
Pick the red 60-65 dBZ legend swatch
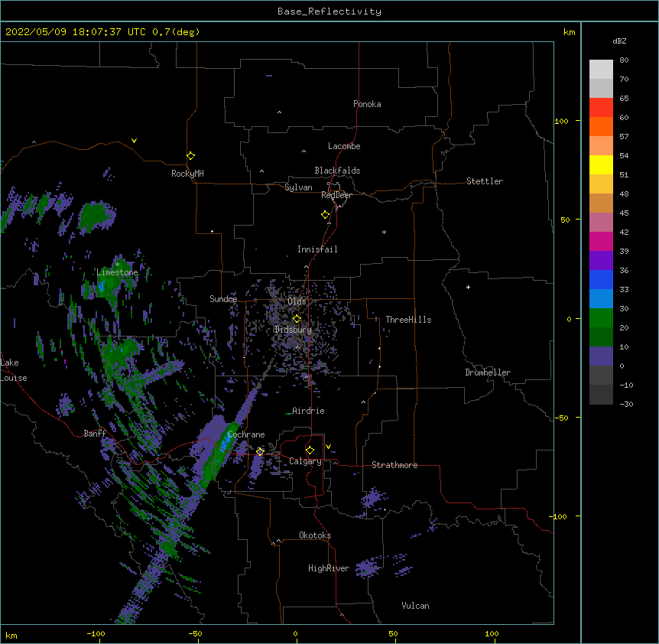pos(601,107)
